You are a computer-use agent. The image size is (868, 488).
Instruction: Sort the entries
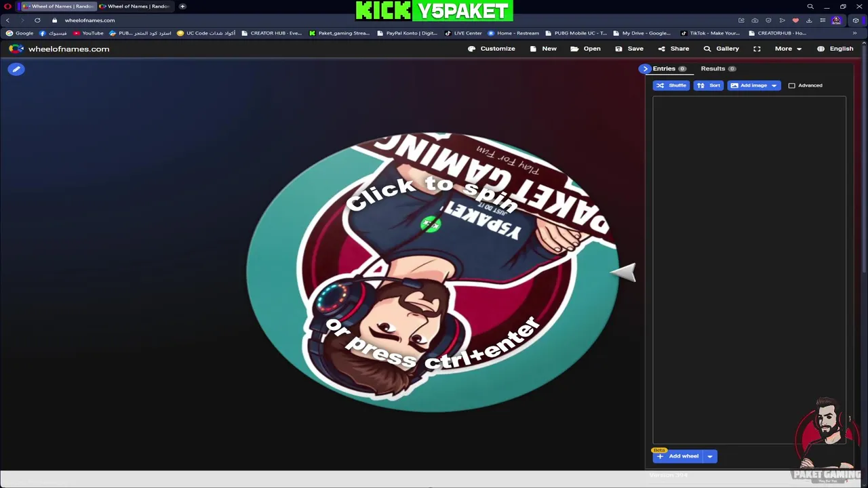point(708,85)
